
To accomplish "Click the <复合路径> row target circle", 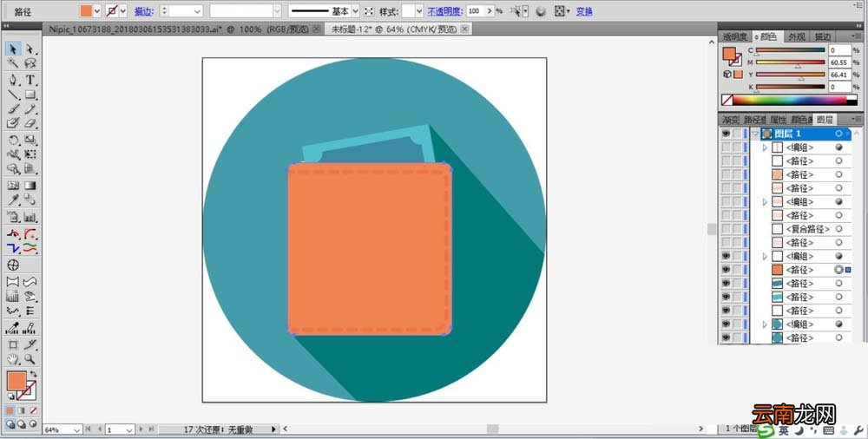I will (839, 229).
